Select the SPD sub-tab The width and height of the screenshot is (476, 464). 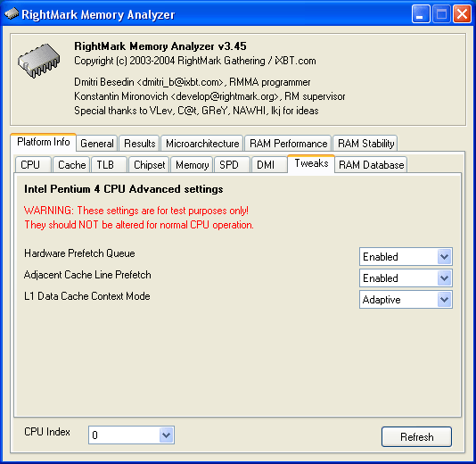tap(233, 165)
